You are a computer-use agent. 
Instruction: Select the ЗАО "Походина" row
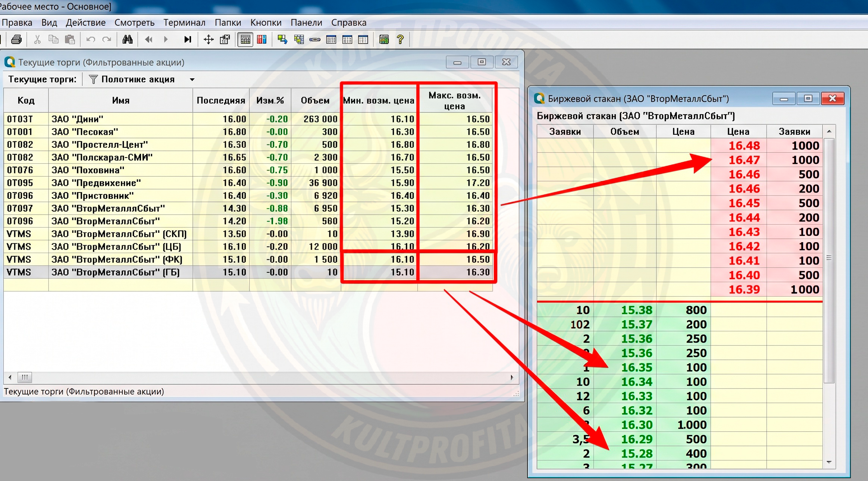248,170
